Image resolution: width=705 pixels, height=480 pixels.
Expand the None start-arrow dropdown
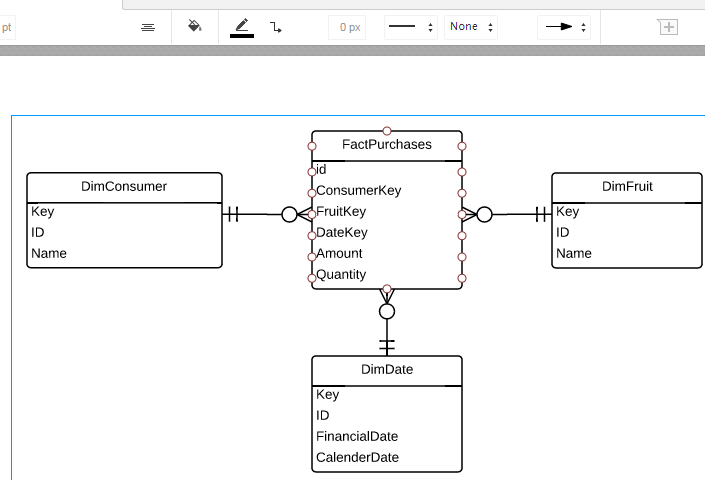[470, 27]
